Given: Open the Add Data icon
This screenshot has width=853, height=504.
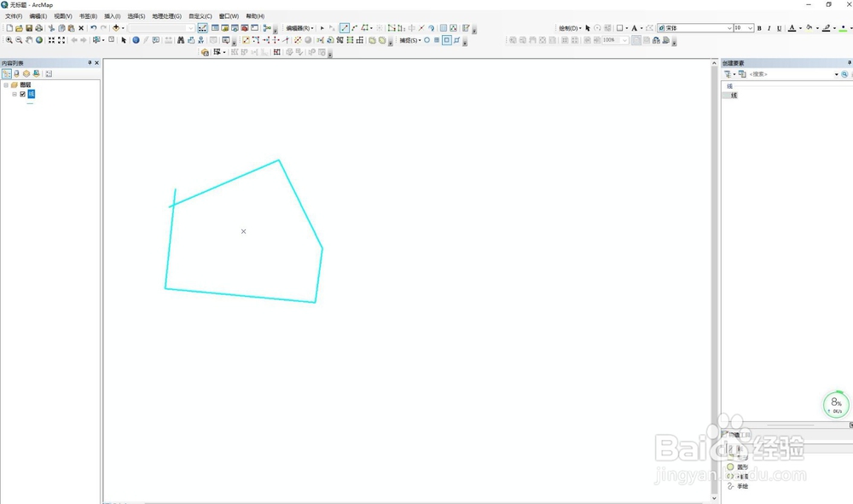Looking at the screenshot, I should [116, 26].
